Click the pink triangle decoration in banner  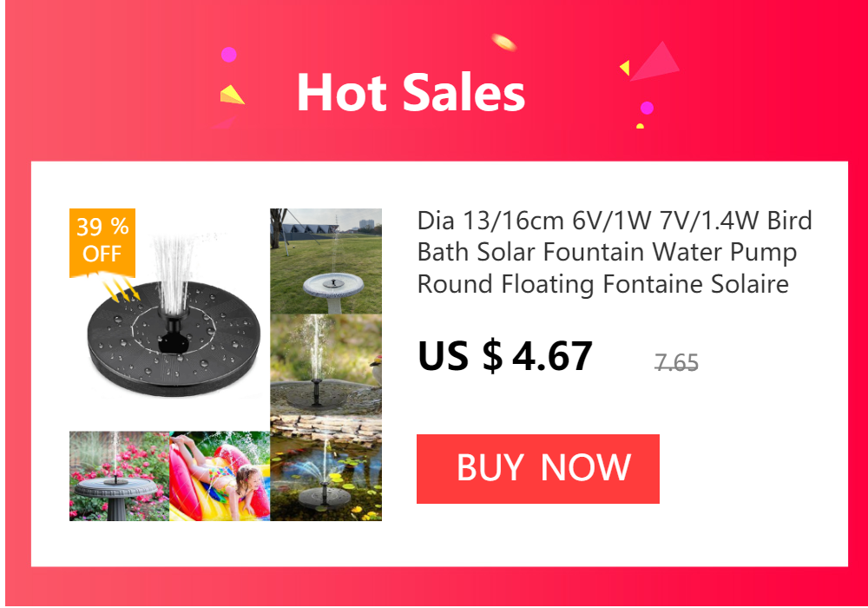[x=656, y=61]
